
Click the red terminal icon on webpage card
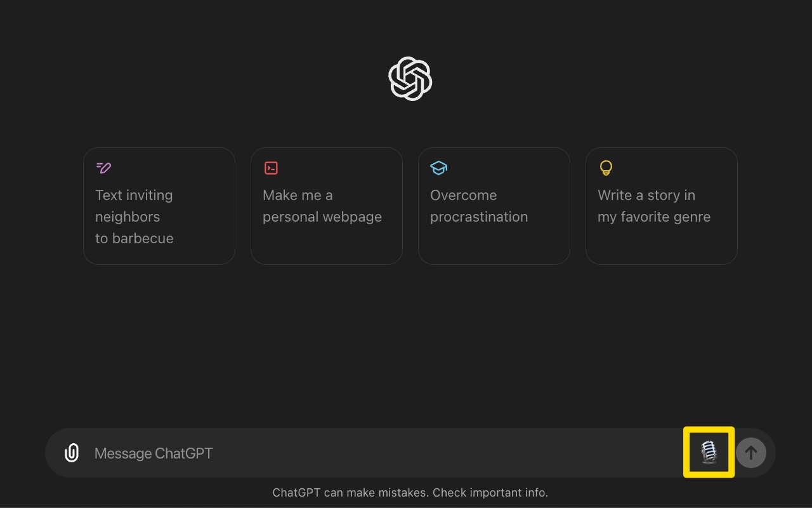[x=271, y=168]
